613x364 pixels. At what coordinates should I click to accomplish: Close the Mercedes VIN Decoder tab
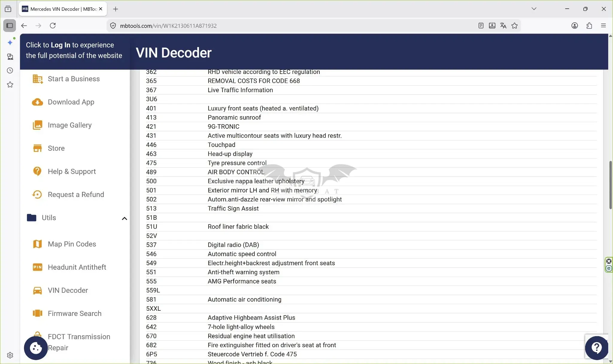pyautogui.click(x=101, y=9)
